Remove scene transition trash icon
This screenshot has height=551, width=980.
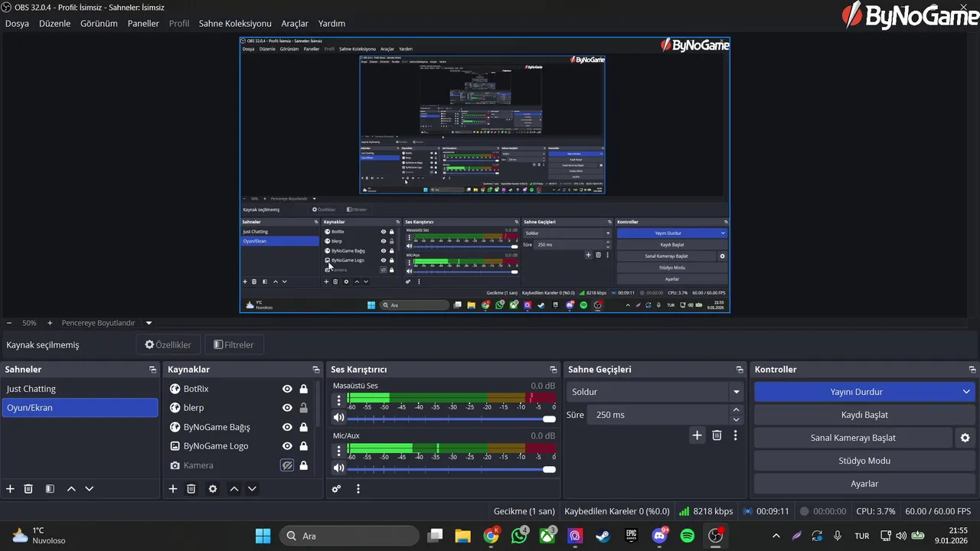717,435
